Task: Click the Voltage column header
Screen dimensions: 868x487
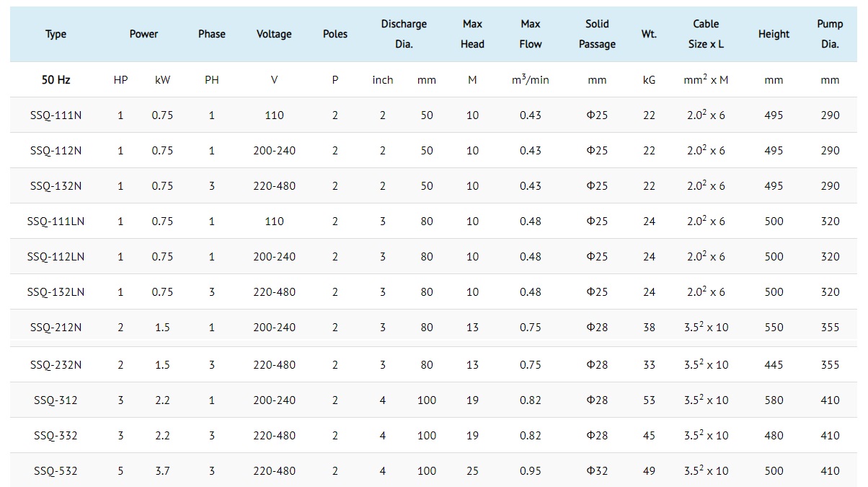Action: coord(274,34)
